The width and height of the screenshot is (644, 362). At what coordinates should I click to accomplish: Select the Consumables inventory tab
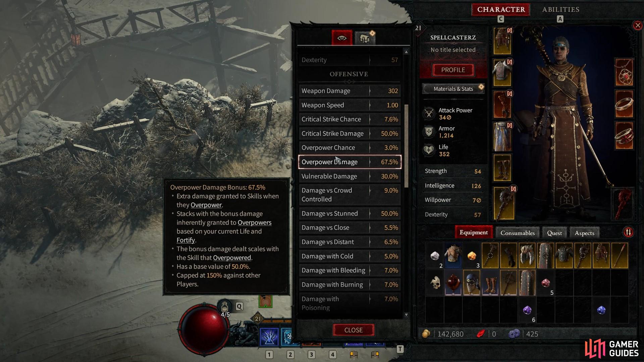(x=518, y=233)
